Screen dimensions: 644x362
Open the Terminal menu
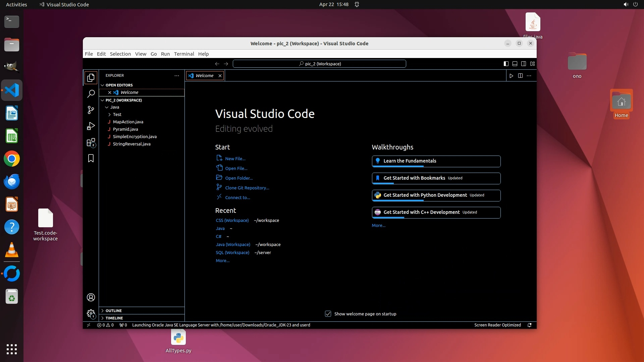click(184, 54)
